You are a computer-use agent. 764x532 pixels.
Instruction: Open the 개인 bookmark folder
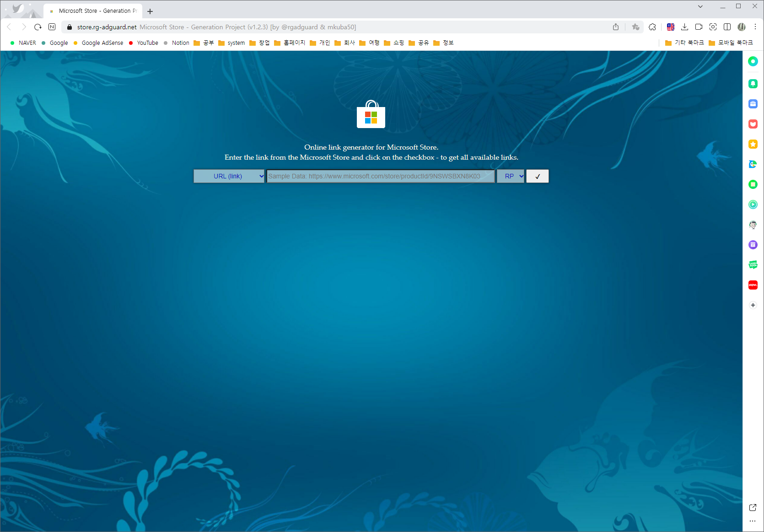coord(320,43)
